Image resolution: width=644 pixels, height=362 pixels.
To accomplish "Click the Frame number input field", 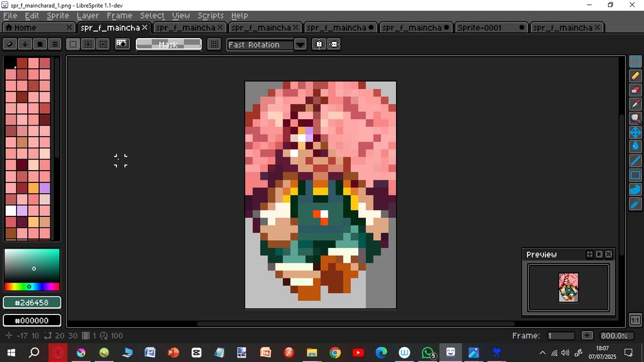I will [561, 336].
